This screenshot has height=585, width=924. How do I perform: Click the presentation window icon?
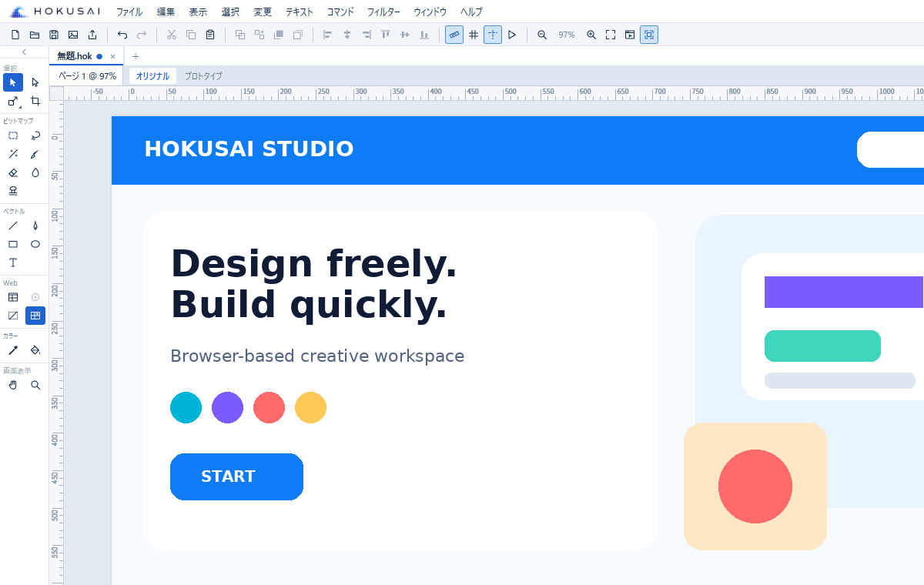(x=630, y=35)
